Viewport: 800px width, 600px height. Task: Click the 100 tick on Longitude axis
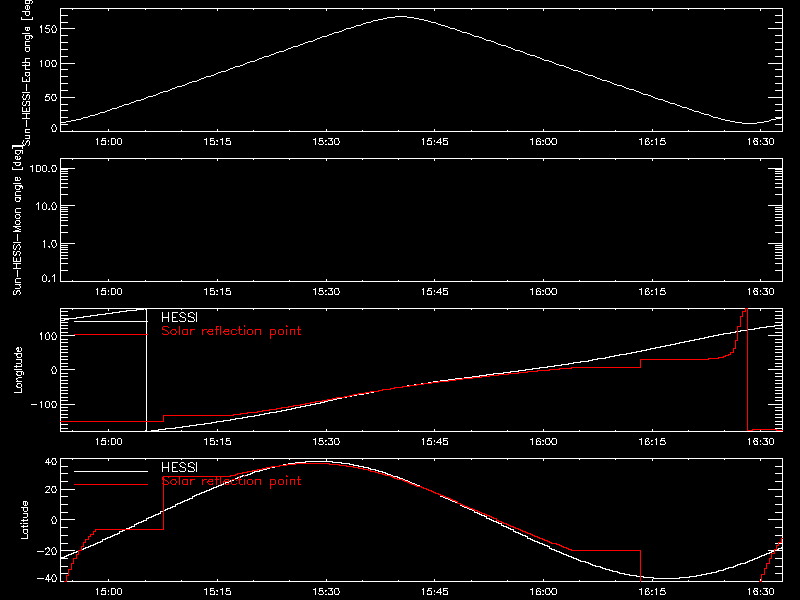[48, 336]
